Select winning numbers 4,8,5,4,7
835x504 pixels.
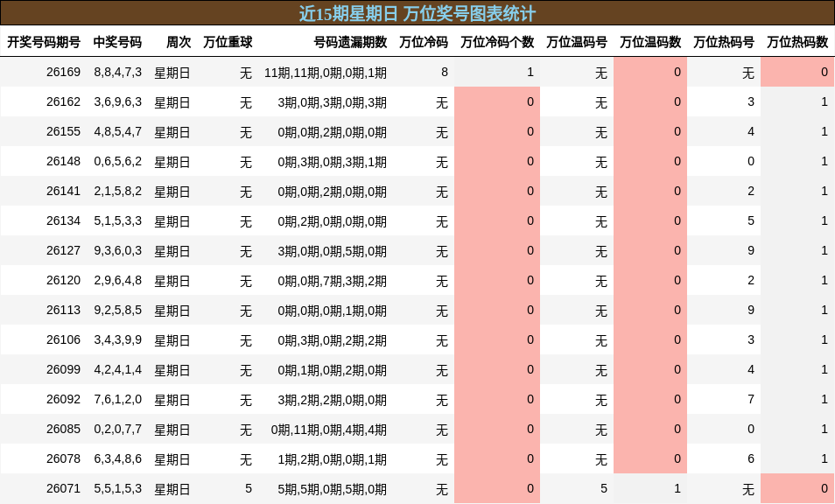pyautogui.click(x=117, y=132)
